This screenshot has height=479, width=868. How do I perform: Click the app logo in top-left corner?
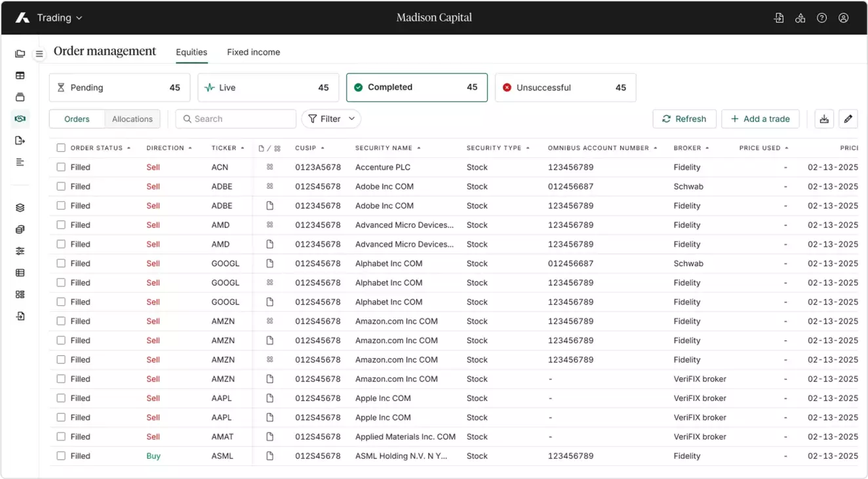[x=22, y=18]
